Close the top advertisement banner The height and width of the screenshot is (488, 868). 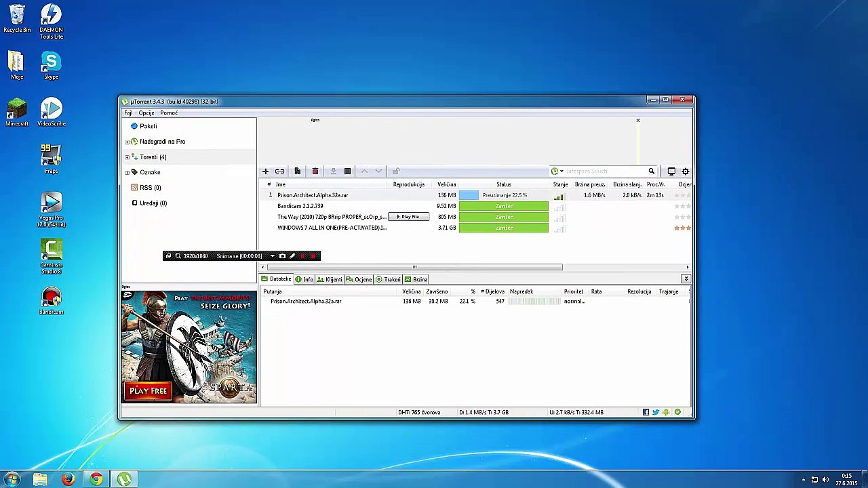click(x=637, y=121)
